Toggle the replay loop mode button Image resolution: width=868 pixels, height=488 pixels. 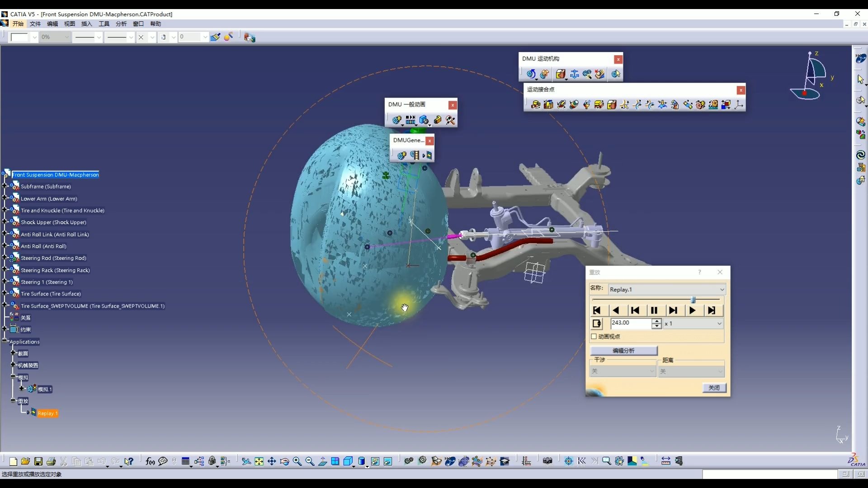pyautogui.click(x=597, y=324)
